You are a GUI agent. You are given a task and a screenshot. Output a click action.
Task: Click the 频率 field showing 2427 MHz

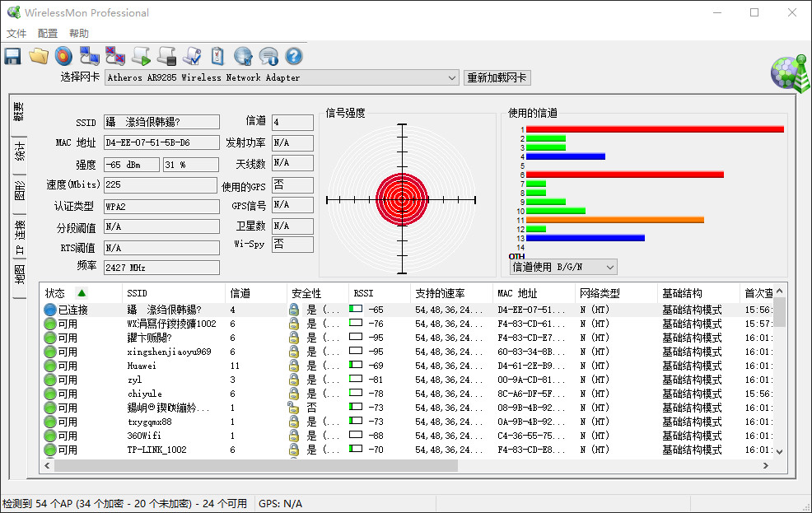click(x=161, y=268)
